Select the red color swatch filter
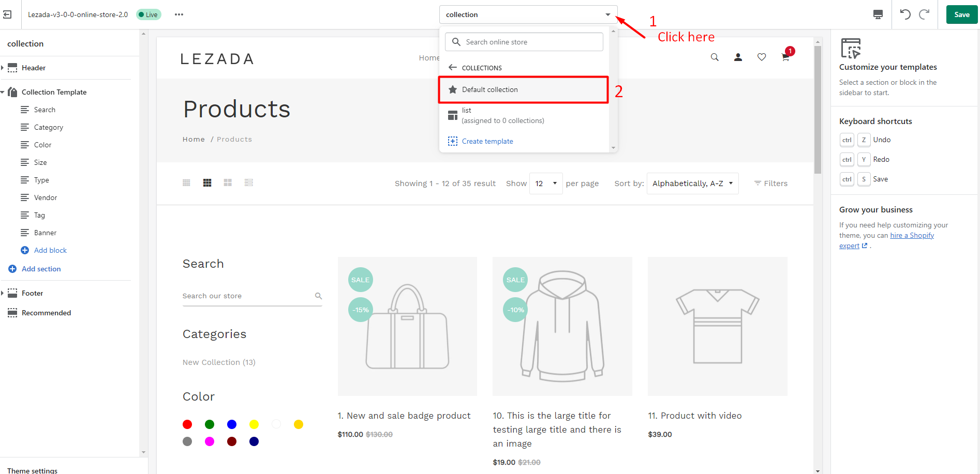 pos(187,424)
